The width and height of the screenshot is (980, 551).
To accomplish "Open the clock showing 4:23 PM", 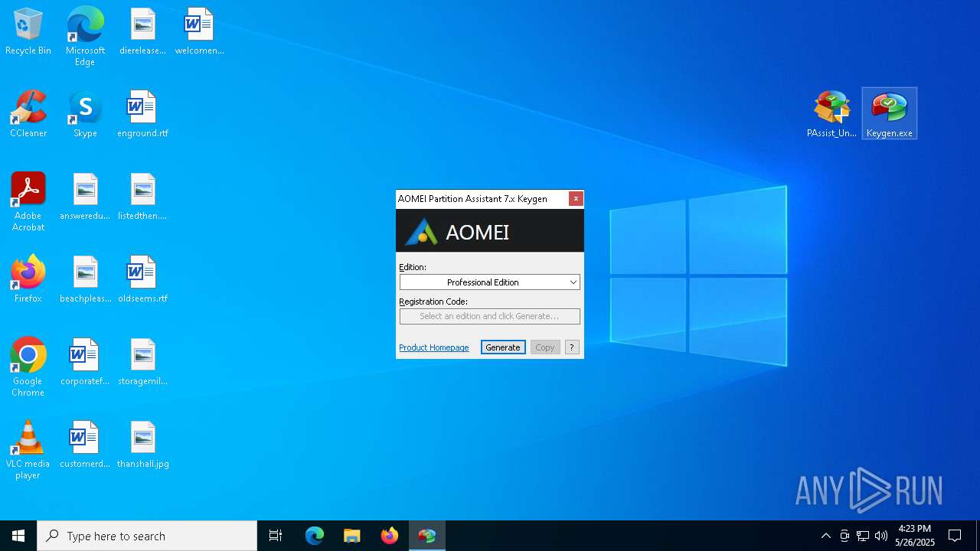I will (x=915, y=536).
